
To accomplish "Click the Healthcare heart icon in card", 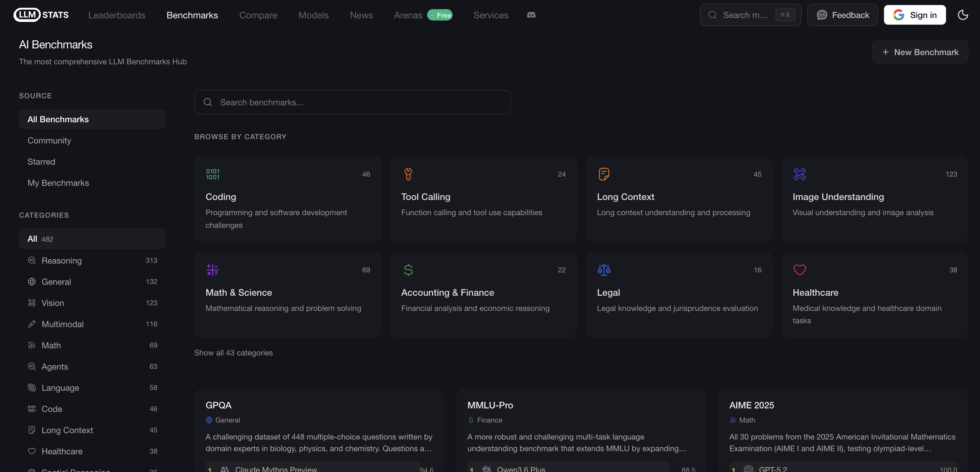I will tap(800, 270).
